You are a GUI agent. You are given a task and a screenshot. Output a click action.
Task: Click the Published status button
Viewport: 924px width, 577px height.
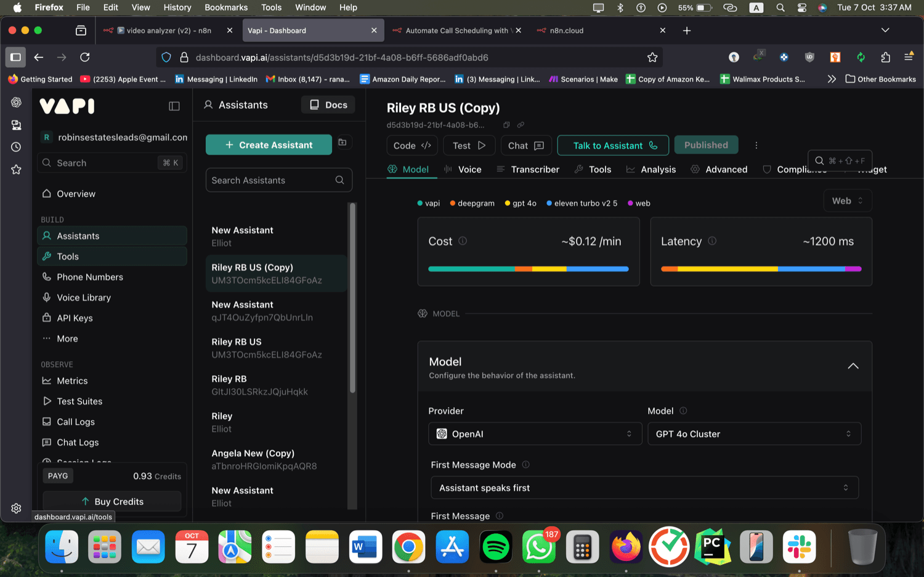pyautogui.click(x=706, y=145)
